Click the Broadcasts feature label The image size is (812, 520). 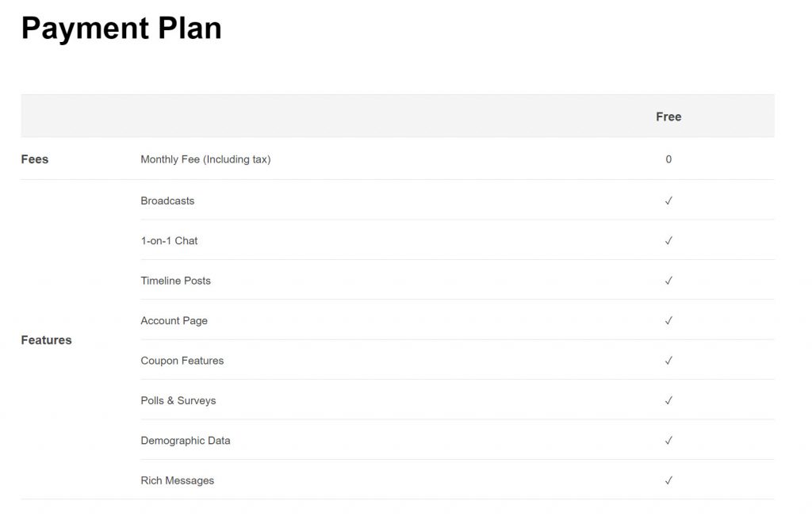[167, 201]
